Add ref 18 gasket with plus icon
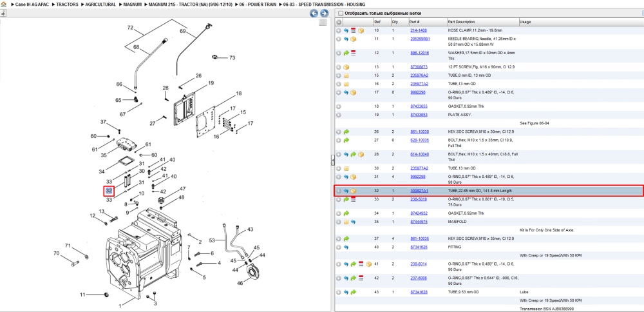The width and height of the screenshot is (644, 312). [339, 106]
